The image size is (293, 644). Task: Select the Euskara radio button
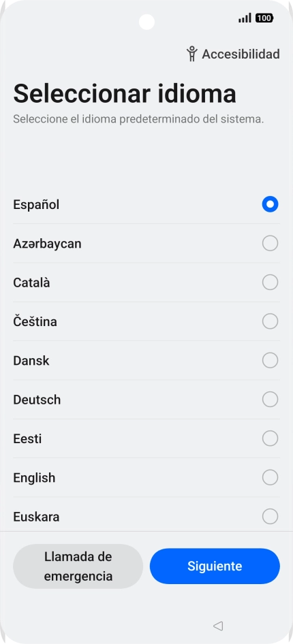tap(270, 516)
